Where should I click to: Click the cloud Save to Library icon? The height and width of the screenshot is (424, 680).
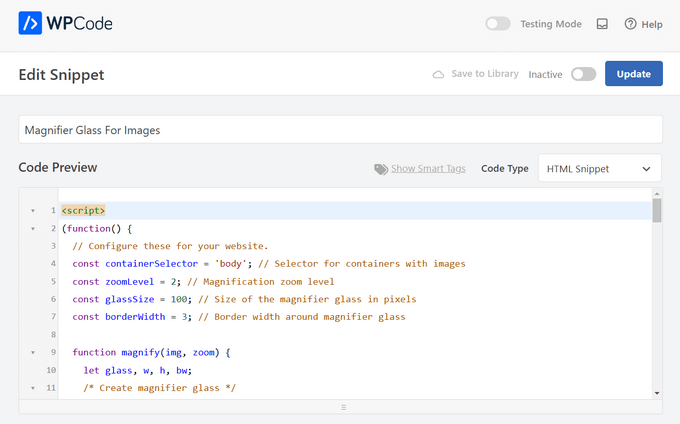438,74
